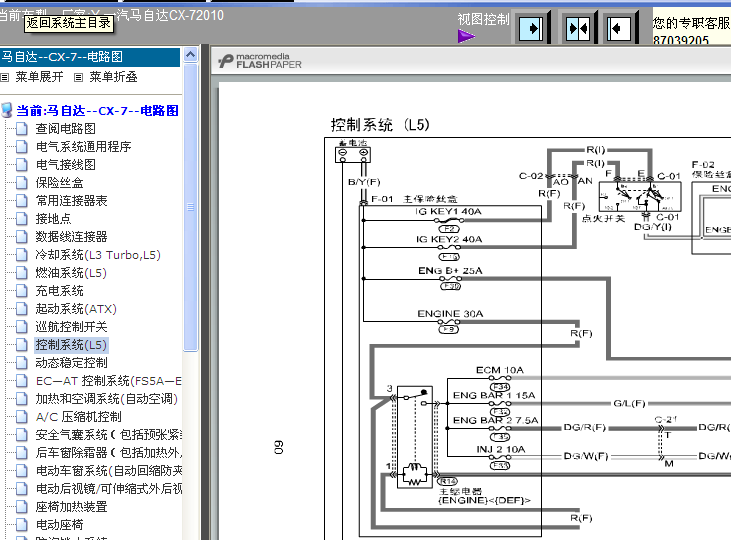This screenshot has width=731, height=540.
Task: Click the tree panel scroll-up arrow
Action: point(190,55)
